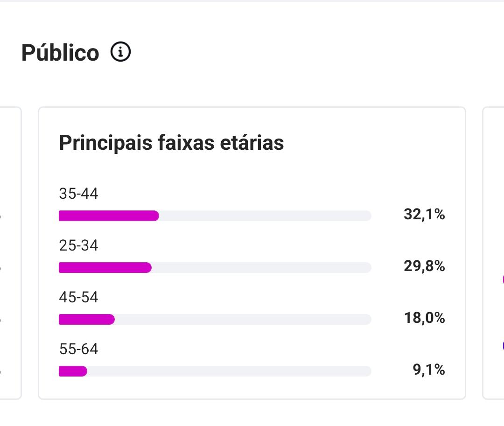This screenshot has width=504, height=426.
Task: Click the 55-64 age range label
Action: 78,349
